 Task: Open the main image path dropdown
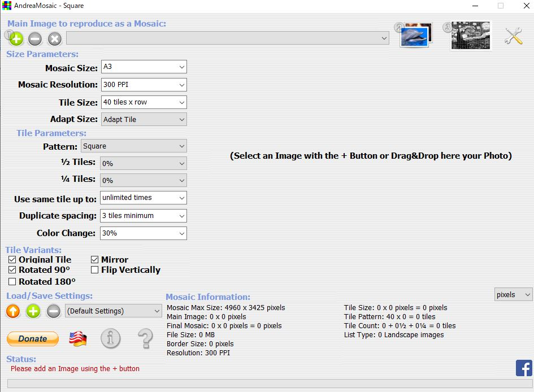click(x=228, y=38)
